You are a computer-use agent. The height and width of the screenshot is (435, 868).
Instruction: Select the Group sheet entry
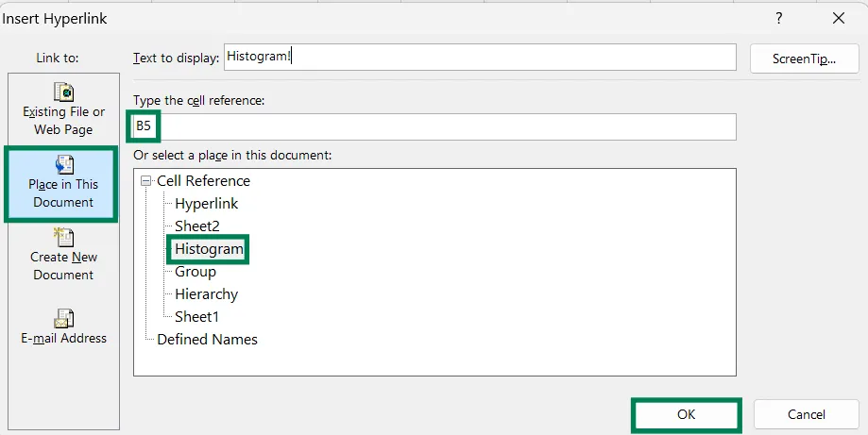pyautogui.click(x=196, y=272)
